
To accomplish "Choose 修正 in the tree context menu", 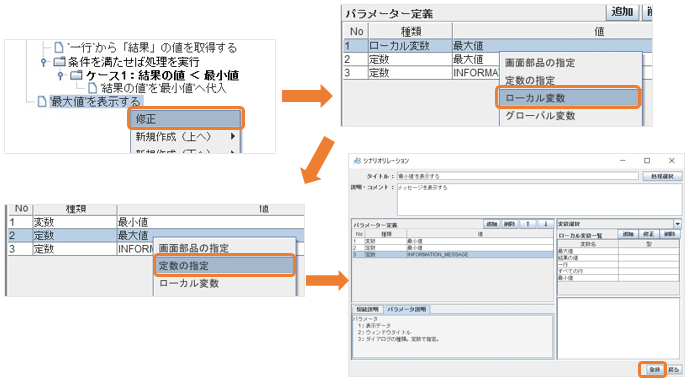I will pyautogui.click(x=185, y=118).
